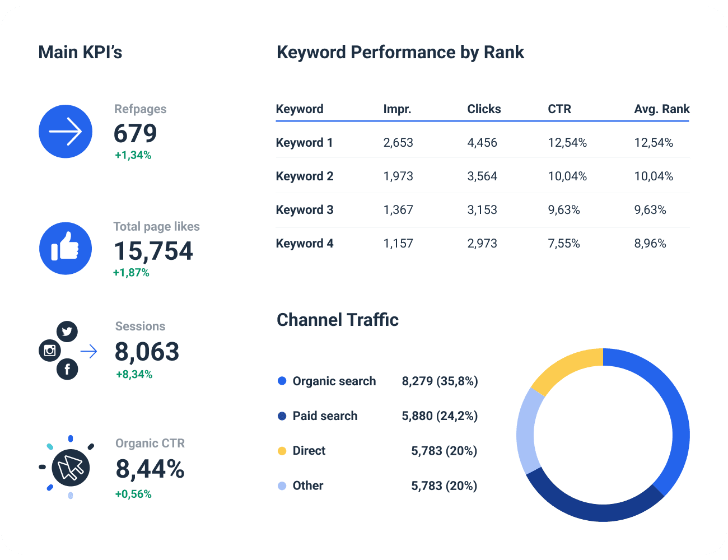Click the Organic search legend dot
728x560 pixels.
(282, 381)
